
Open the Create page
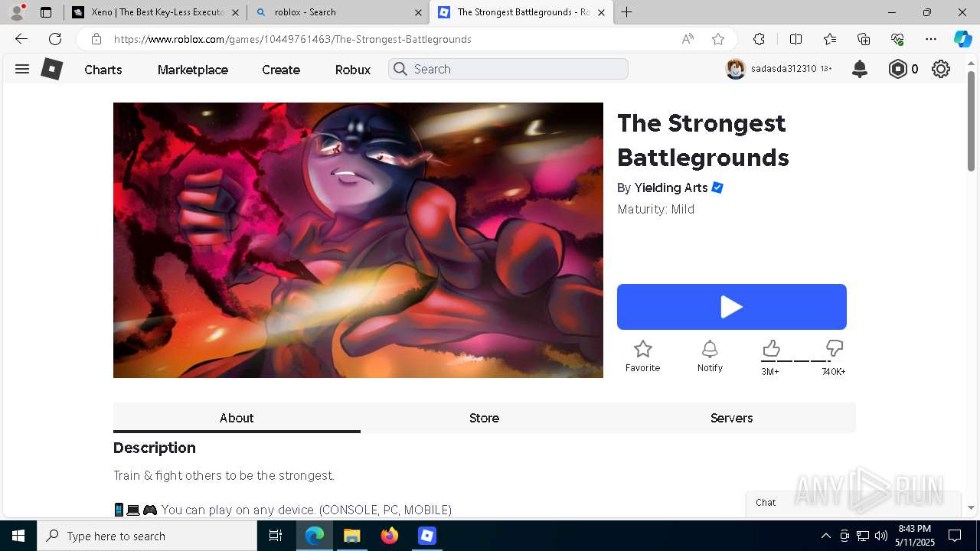pyautogui.click(x=281, y=70)
